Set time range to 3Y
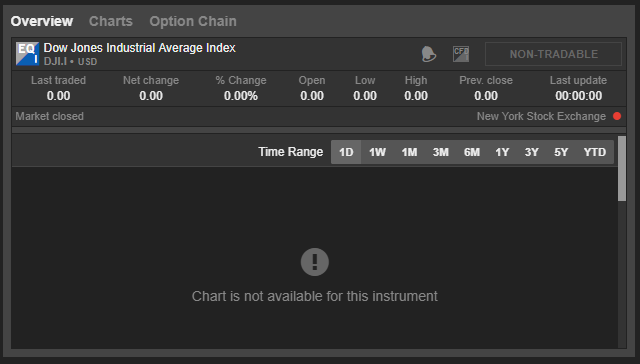Viewport: 640px width, 364px height. click(531, 152)
